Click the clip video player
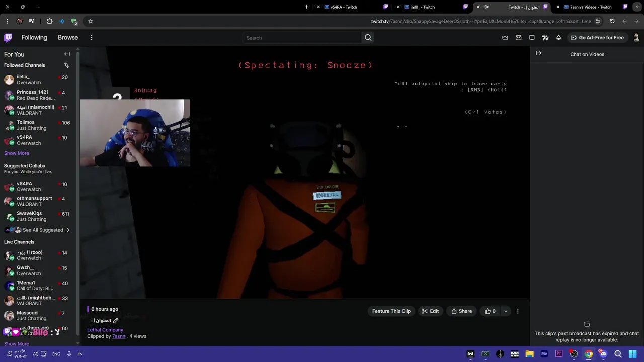Viewport: 644px width, 362px height. coord(305,172)
